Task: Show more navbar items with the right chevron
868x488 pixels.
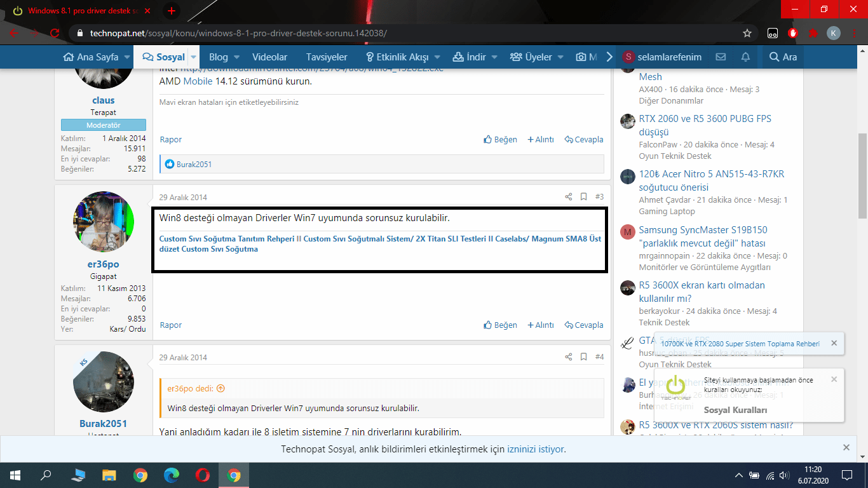Action: pyautogui.click(x=609, y=57)
